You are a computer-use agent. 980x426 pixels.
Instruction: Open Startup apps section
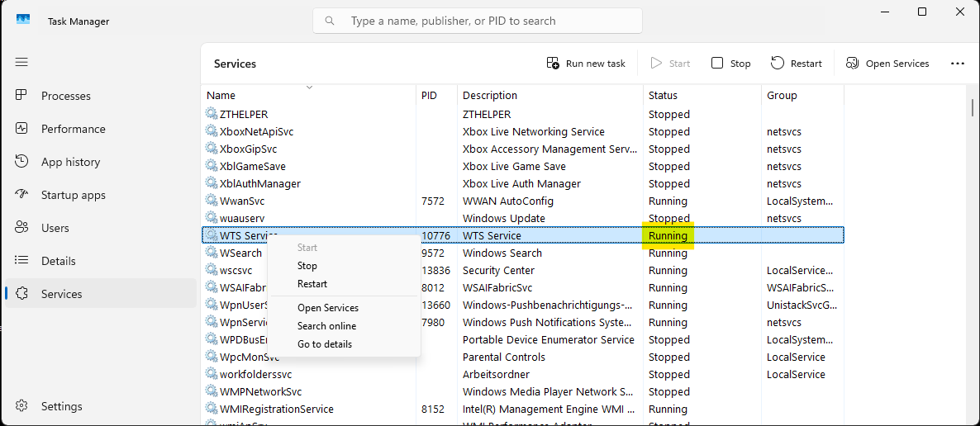click(x=73, y=195)
